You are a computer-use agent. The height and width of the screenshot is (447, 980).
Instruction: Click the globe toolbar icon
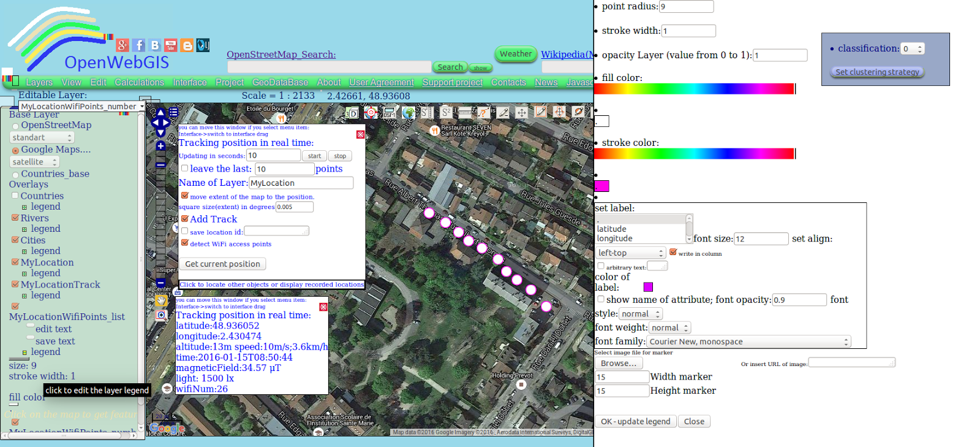point(409,113)
